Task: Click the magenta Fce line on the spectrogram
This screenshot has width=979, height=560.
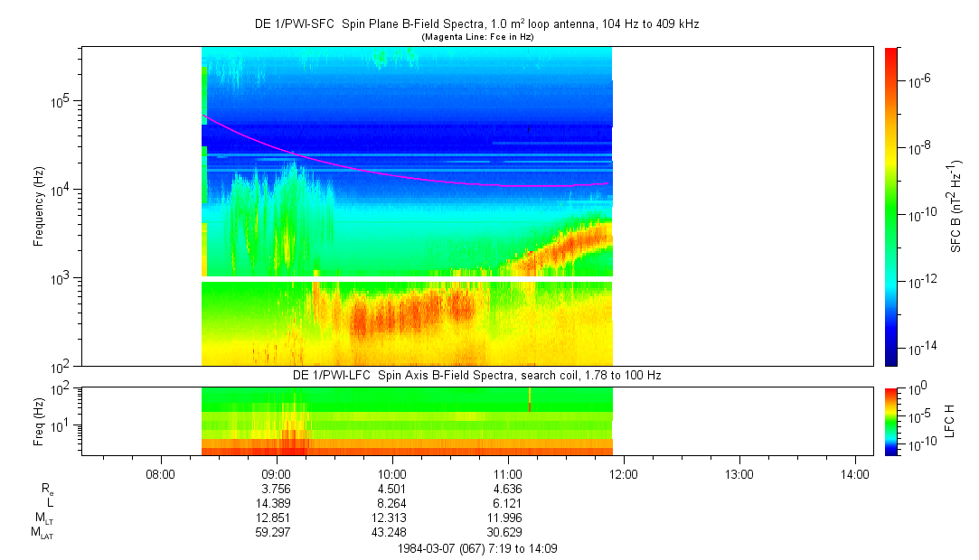Action: click(x=362, y=170)
